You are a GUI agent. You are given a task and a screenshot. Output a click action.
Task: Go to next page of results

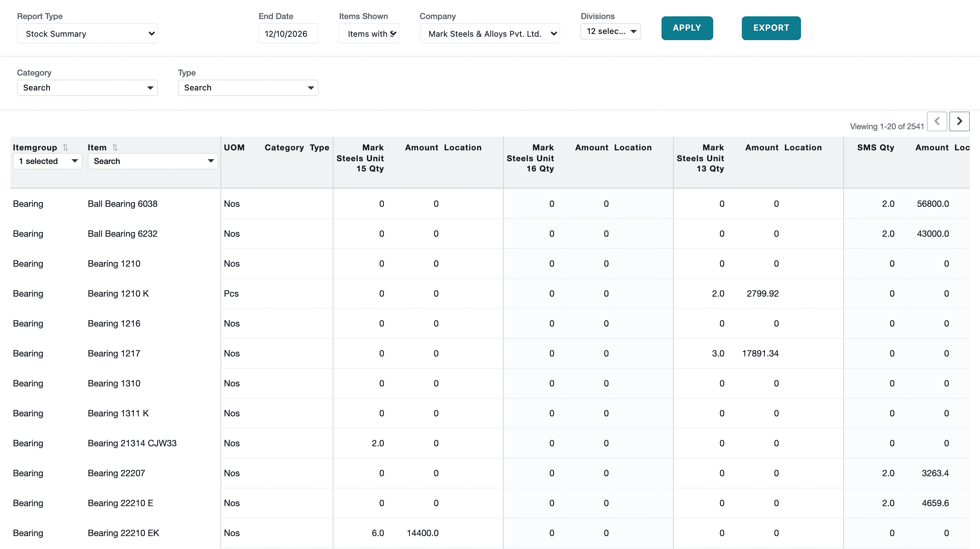coord(960,121)
